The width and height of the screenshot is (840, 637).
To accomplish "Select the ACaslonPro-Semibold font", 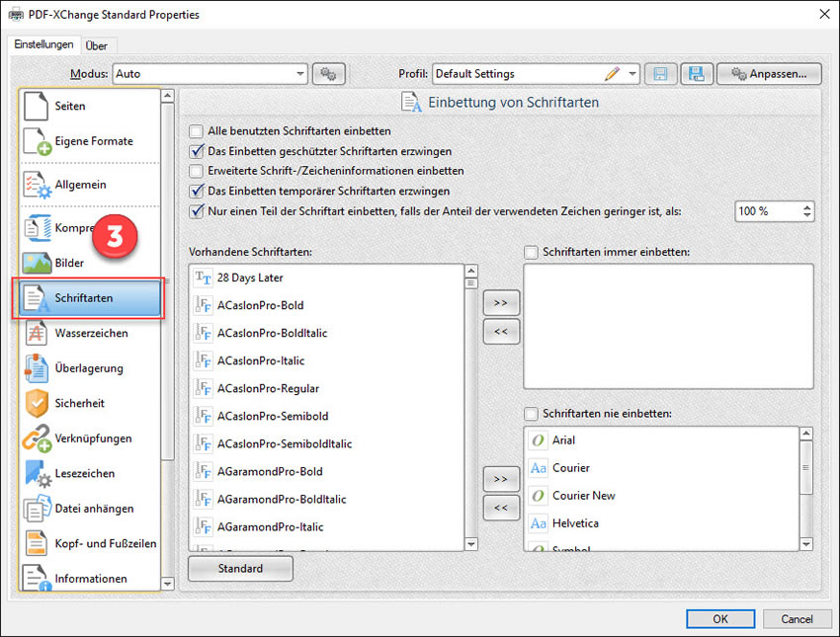I will click(326, 416).
